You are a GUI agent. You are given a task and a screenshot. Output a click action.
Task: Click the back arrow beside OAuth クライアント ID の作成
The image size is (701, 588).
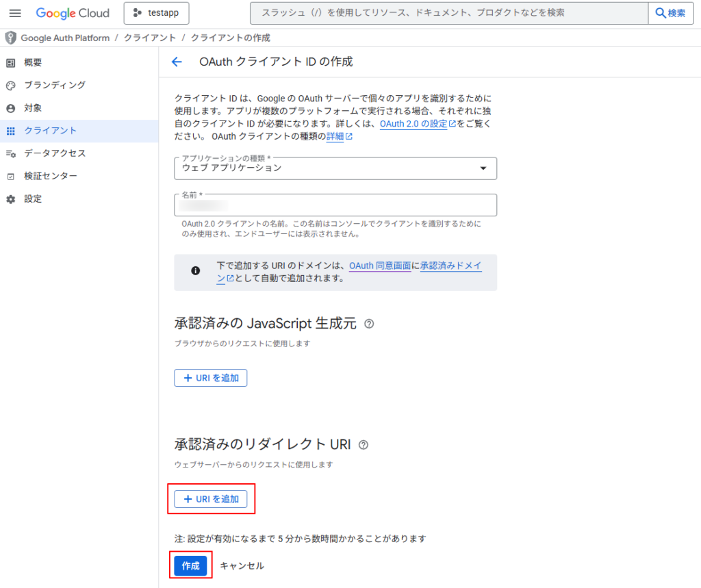[x=177, y=62]
